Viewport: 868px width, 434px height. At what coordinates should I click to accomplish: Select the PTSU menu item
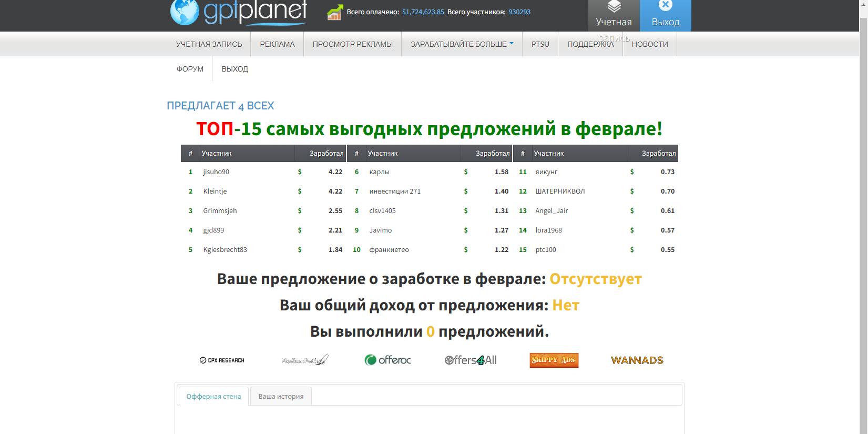[540, 44]
